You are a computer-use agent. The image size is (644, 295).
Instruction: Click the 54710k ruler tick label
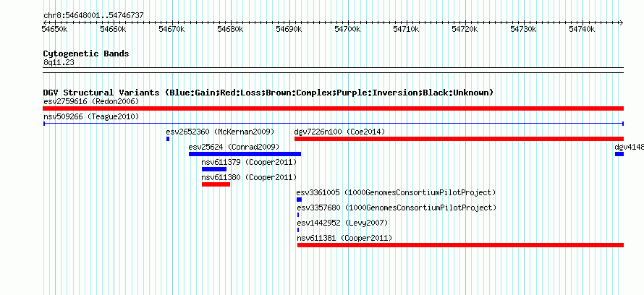407,29
